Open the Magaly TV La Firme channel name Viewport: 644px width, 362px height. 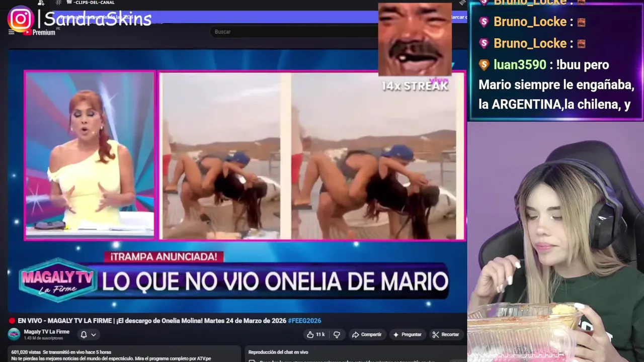(x=47, y=332)
